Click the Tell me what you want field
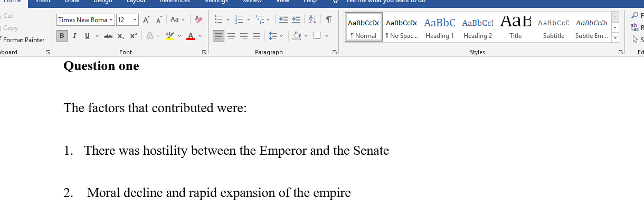Viewport: 644px width, 207px height. 385,2
